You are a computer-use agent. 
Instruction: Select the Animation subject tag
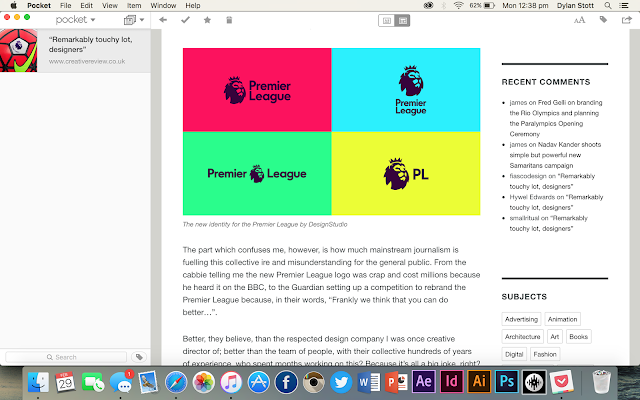tap(562, 319)
